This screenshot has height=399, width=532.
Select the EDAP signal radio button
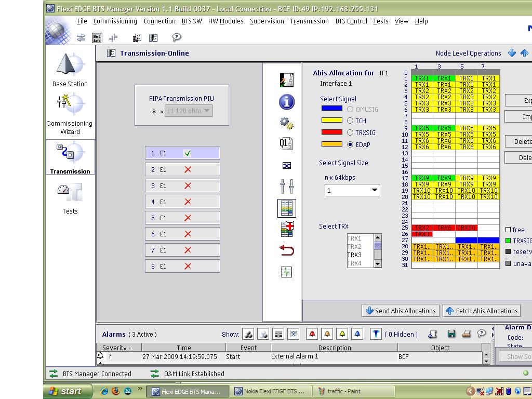(350, 144)
